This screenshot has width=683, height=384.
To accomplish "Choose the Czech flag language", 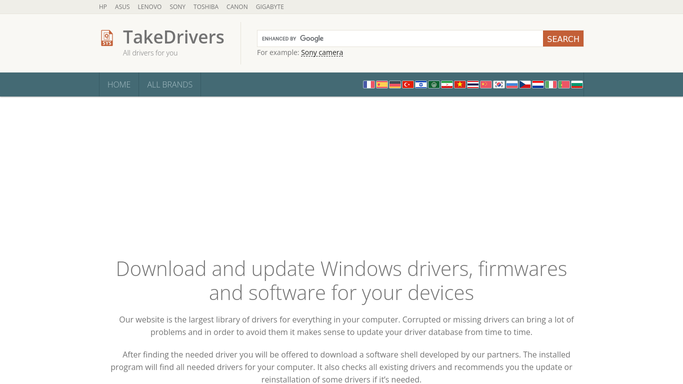I will (525, 84).
